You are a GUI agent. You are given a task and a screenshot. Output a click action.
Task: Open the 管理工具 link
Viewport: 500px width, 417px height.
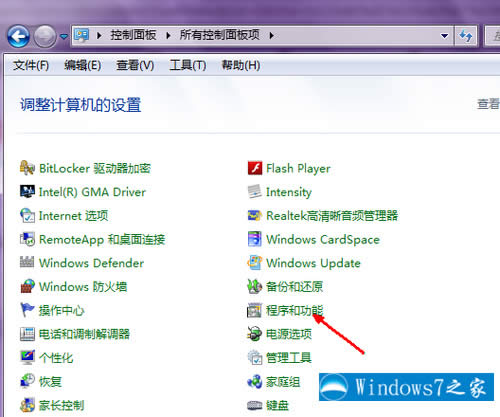click(x=289, y=358)
